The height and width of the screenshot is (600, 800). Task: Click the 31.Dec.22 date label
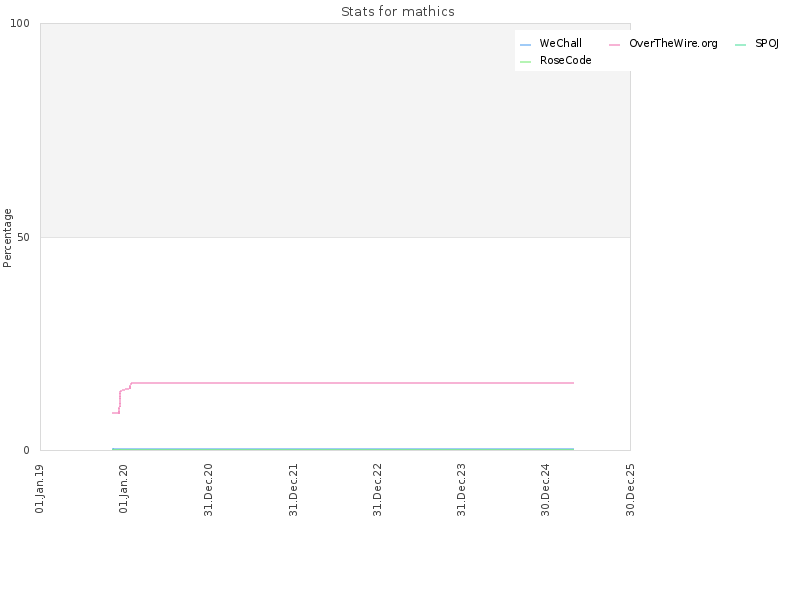click(377, 490)
